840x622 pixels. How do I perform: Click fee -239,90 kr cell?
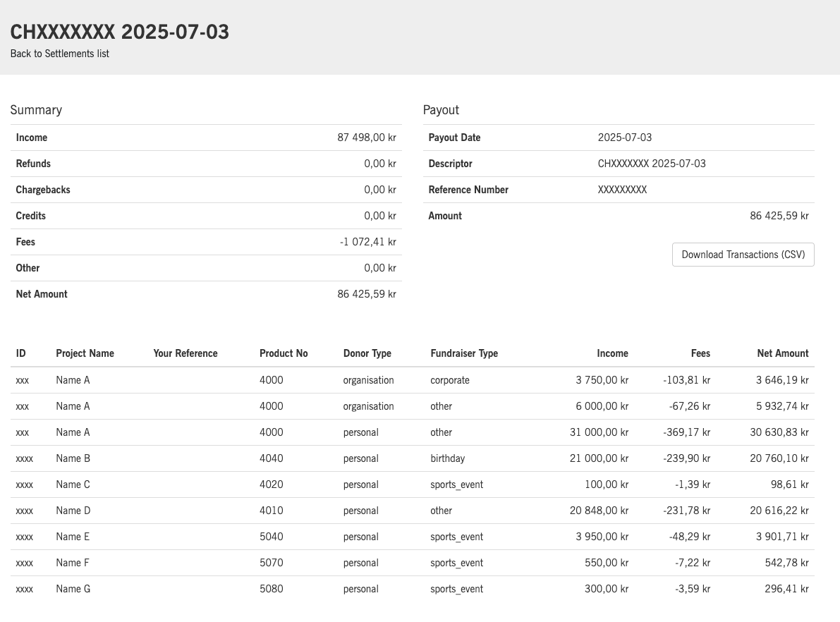click(686, 458)
